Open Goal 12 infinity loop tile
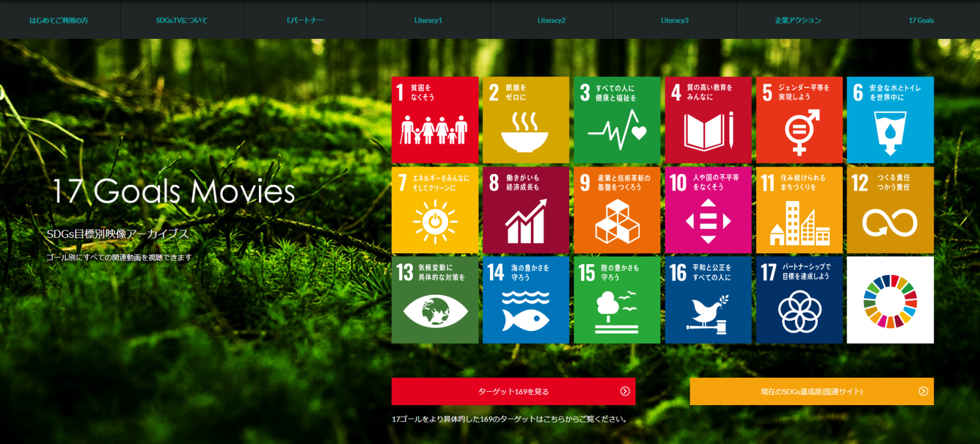Viewport: 980px width, 444px height. [x=890, y=211]
